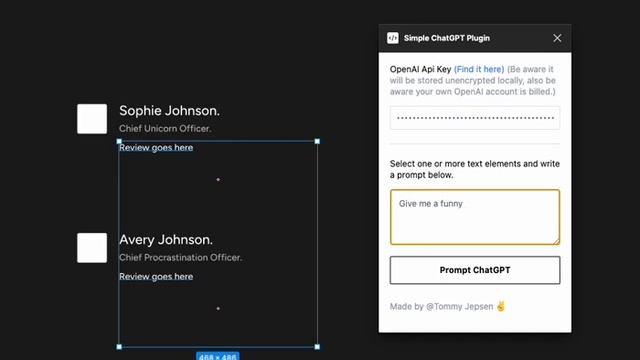
Task: Click 'Select one or more text elements' instruction
Action: (475, 169)
